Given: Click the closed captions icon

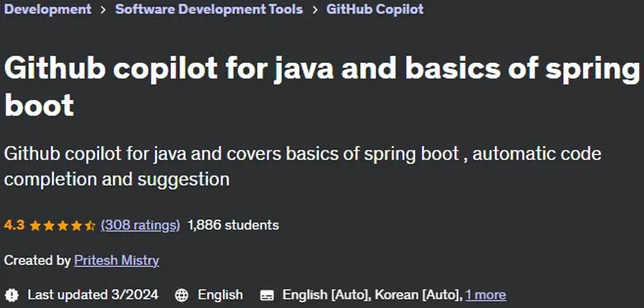Looking at the screenshot, I should pos(267,296).
